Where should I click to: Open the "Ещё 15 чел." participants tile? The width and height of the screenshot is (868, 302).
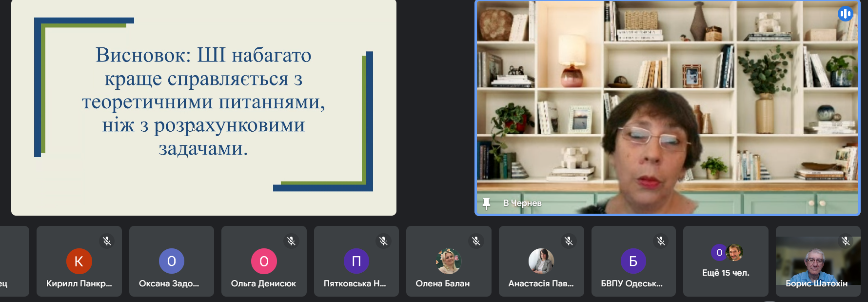[726, 262]
